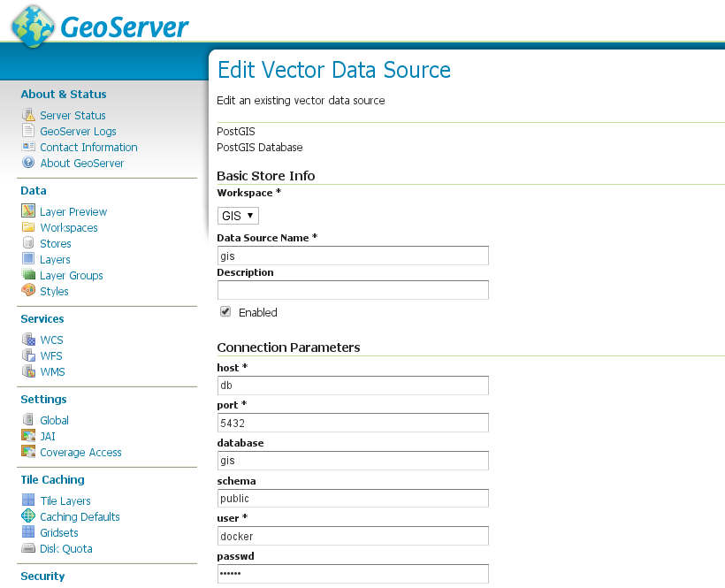Toggle the Enabled checkbox for the store
The height and width of the screenshot is (588, 725).
point(225,312)
